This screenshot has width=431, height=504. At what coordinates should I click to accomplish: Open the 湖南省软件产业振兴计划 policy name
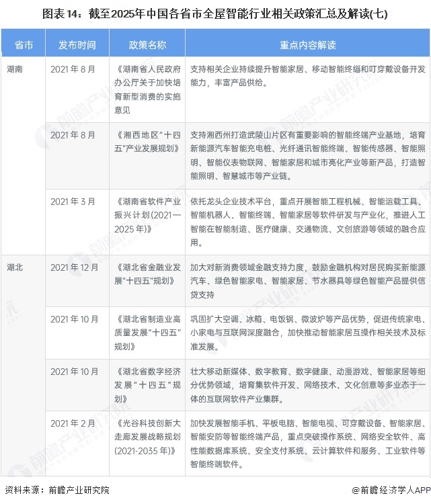[147, 214]
